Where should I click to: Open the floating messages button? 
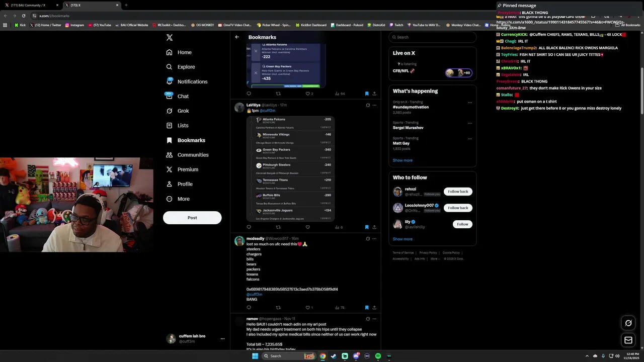[628, 340]
